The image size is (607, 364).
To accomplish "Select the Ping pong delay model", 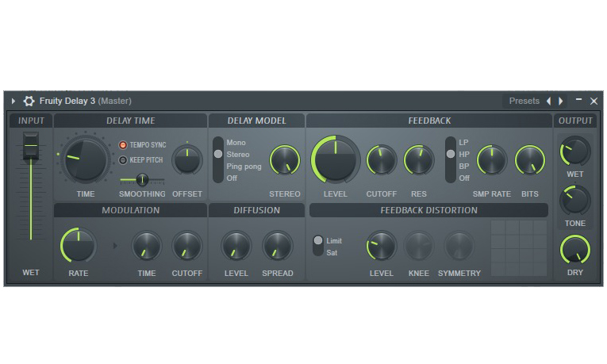I will (244, 167).
